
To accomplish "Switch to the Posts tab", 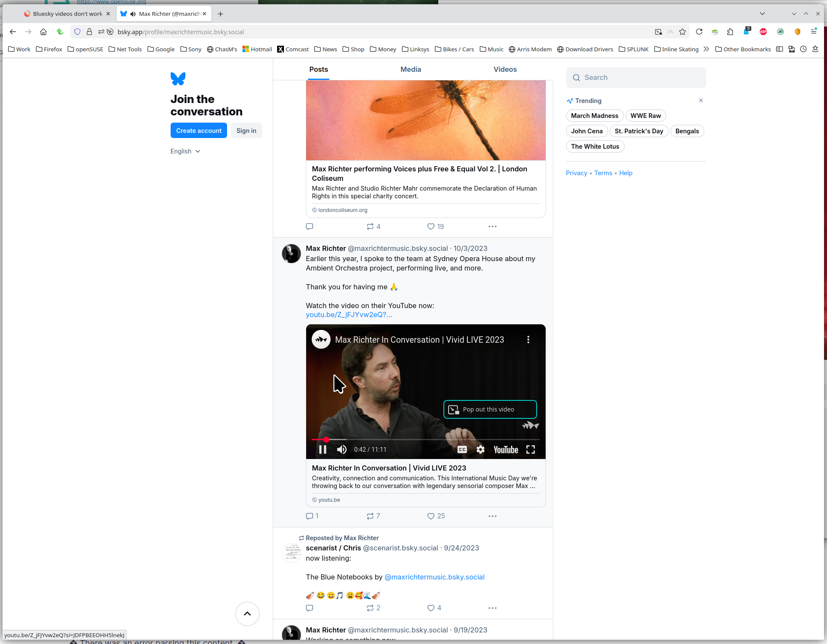I will click(319, 69).
